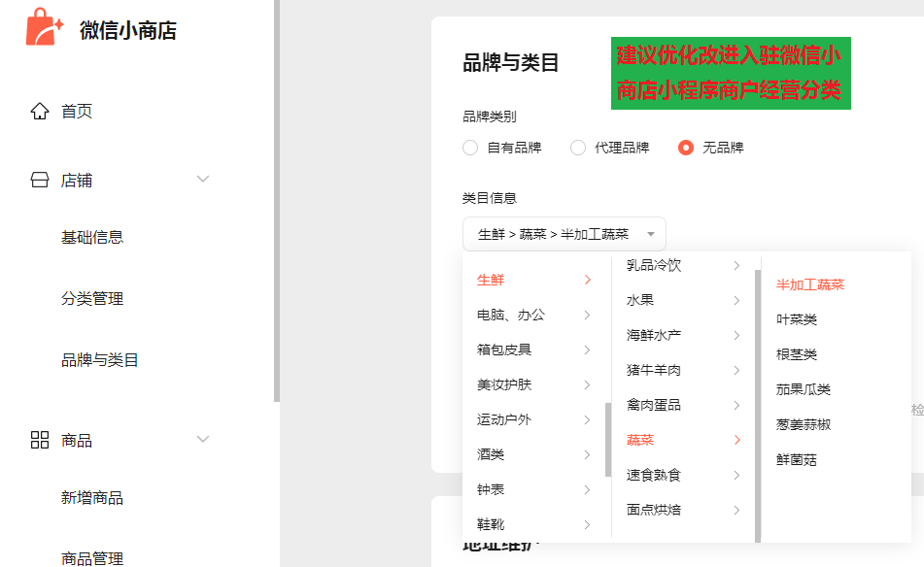Expand the 运动户外 category arrow
This screenshot has height=567, width=924.
(x=588, y=419)
